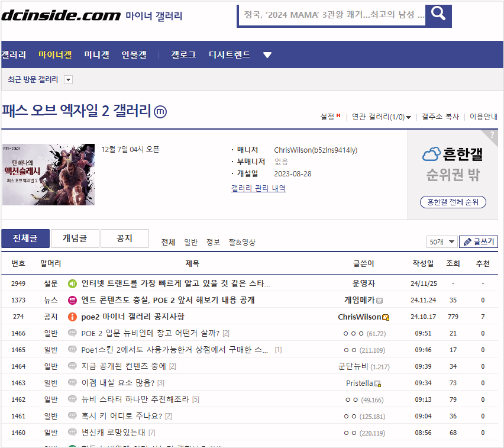The image size is (504, 448).
Task: Click comment count [5] on post 1462
Action: coord(196,400)
